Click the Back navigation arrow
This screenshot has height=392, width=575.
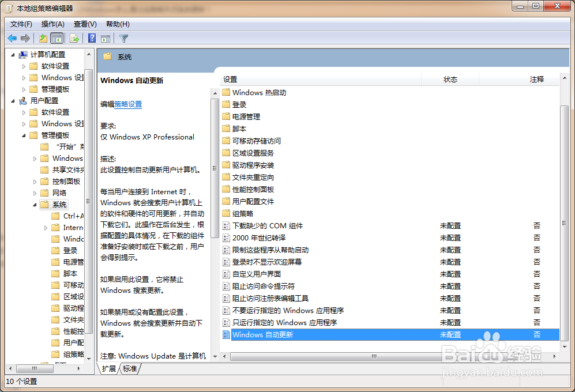13,38
